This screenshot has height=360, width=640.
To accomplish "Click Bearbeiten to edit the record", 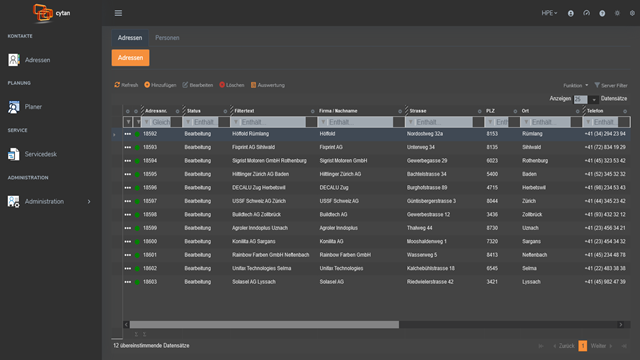I will [x=198, y=85].
